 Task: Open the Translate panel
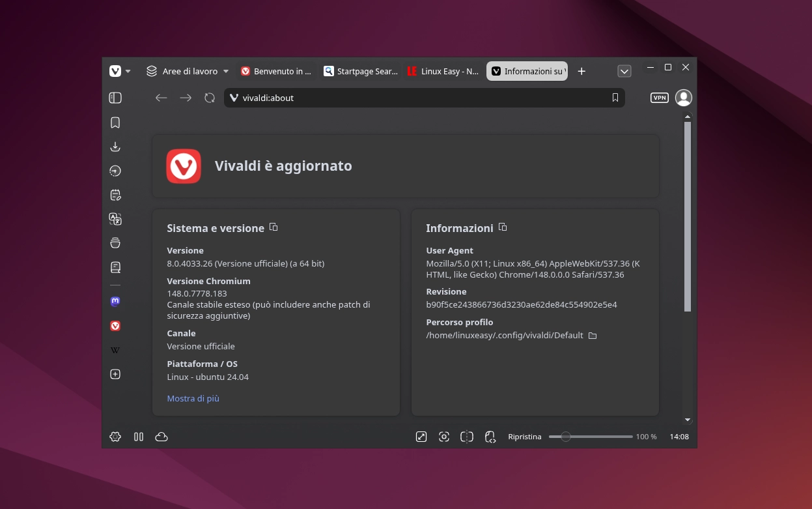pos(115,219)
